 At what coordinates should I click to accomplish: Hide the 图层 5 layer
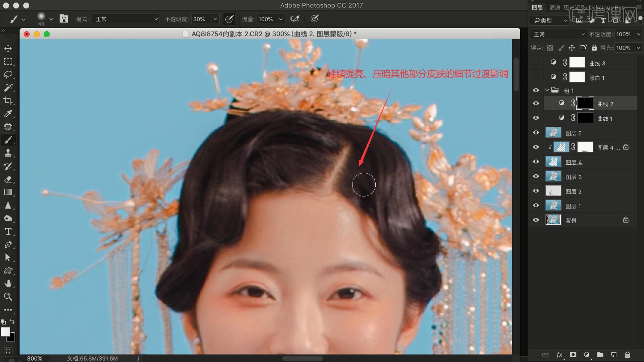(x=536, y=133)
